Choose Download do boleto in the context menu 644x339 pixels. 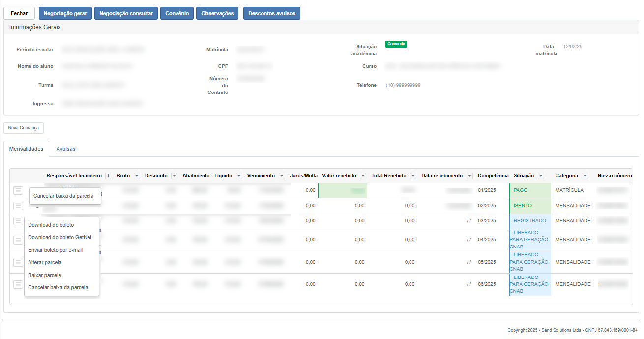point(51,225)
